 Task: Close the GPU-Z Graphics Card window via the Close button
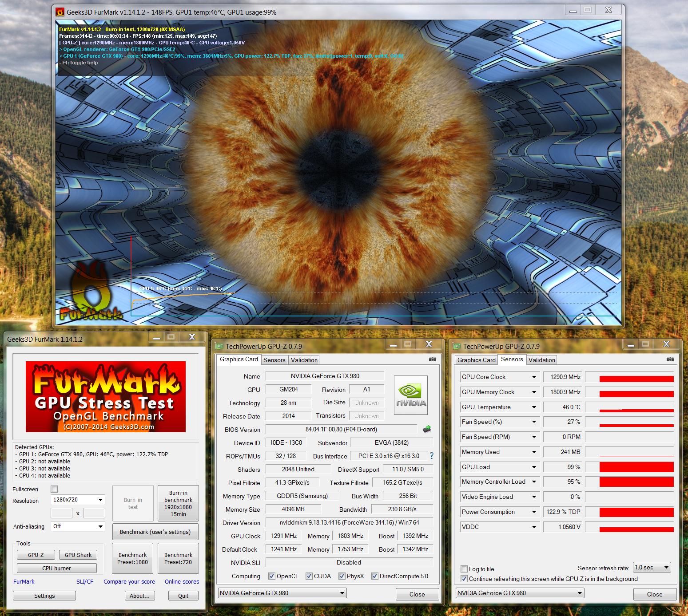pos(417,594)
